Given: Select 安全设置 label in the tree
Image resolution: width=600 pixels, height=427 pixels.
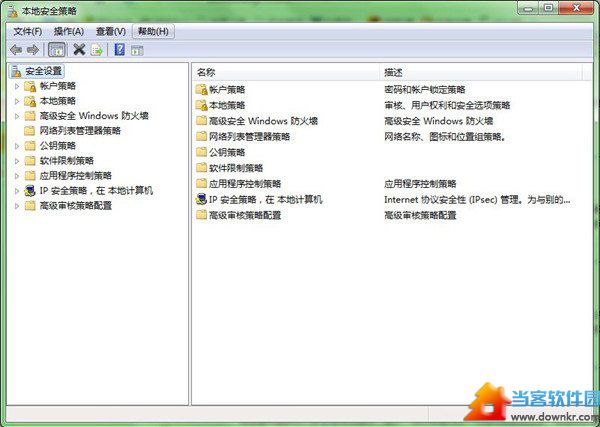Looking at the screenshot, I should (x=44, y=71).
